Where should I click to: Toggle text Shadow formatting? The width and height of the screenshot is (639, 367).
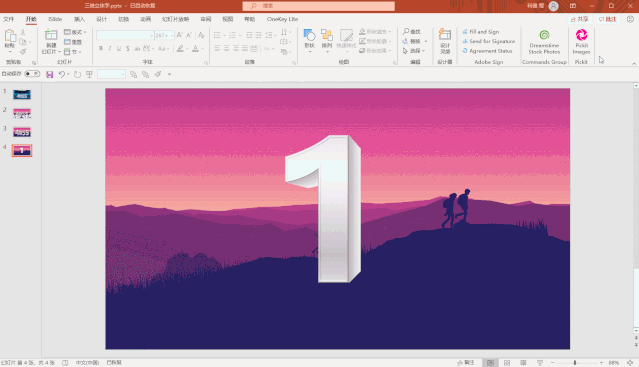[128, 48]
